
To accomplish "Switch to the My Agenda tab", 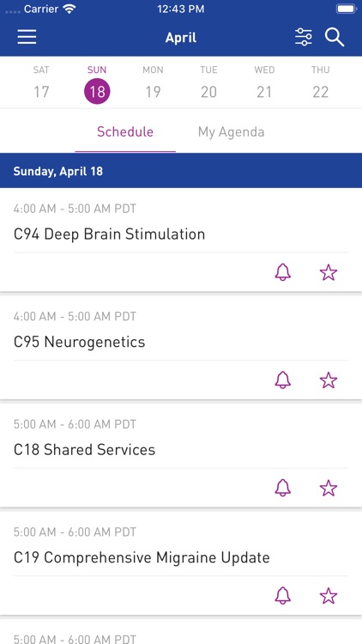I will pos(231,132).
